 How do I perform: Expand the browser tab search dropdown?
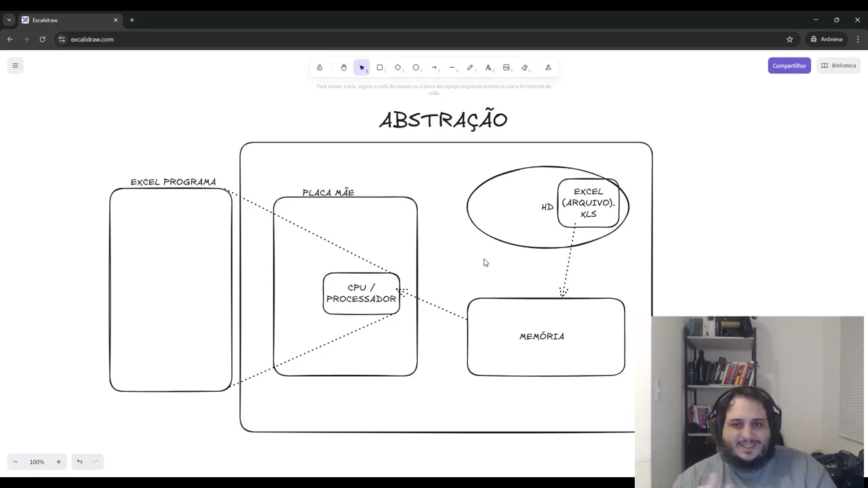(x=9, y=20)
